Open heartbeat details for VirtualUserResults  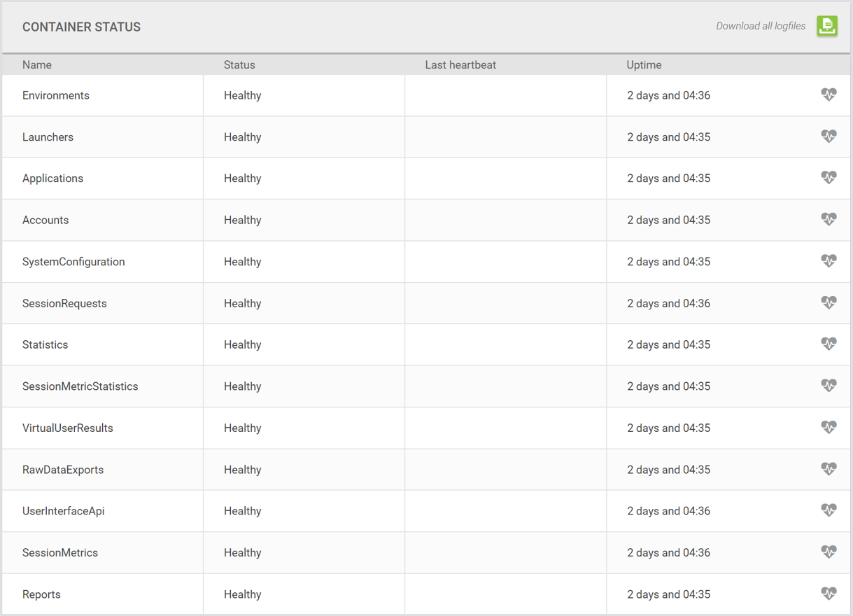(829, 427)
